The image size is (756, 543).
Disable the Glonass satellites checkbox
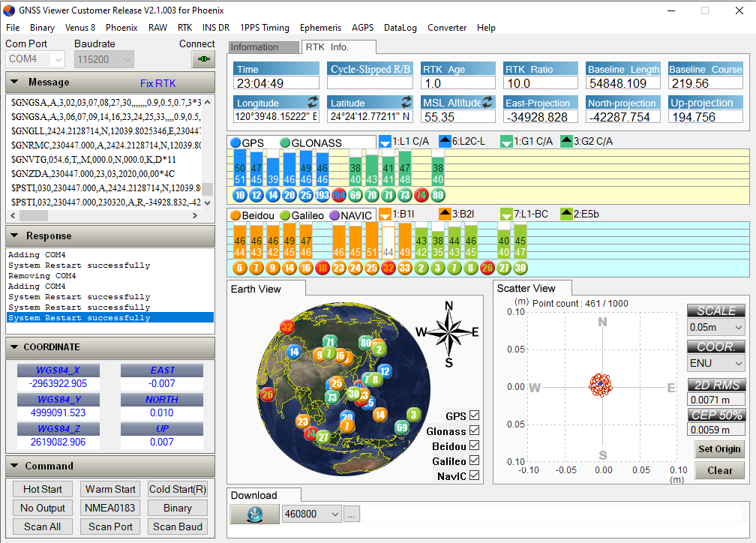(x=474, y=430)
